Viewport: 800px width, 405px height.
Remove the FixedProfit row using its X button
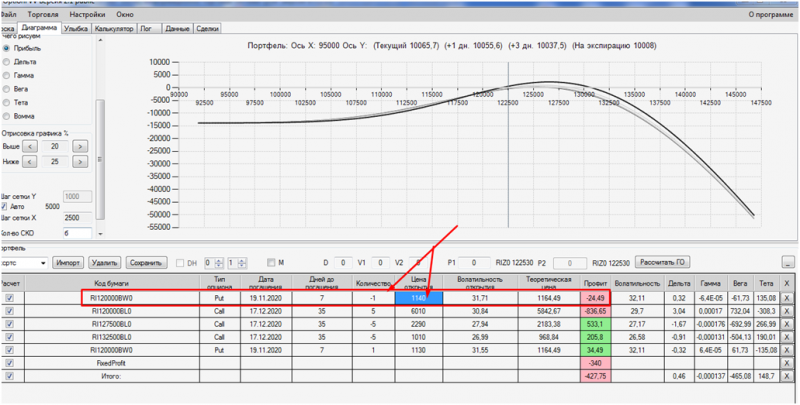787,363
